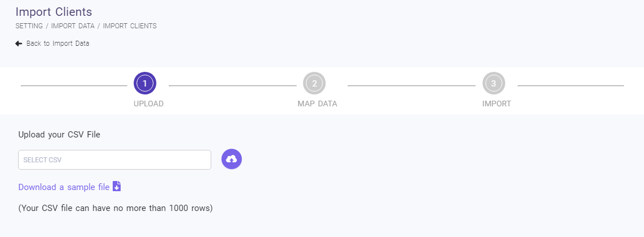Click the Import Clients page heading
644x237 pixels.
pos(54,12)
